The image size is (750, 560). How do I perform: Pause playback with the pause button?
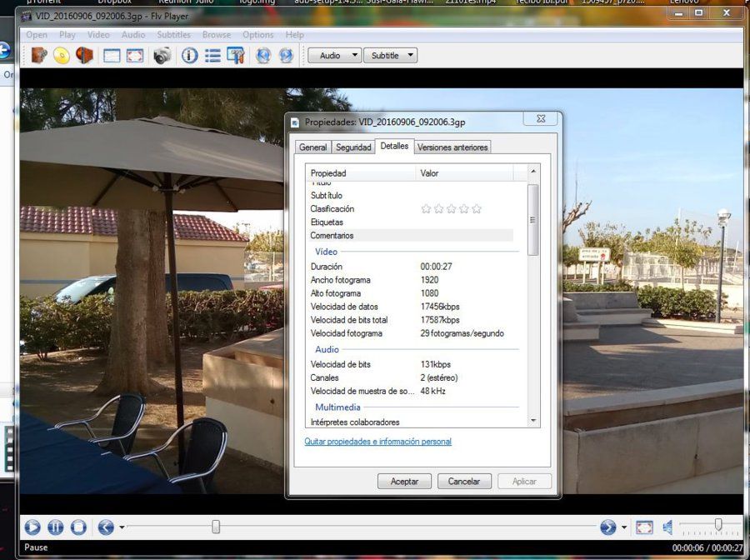[56, 527]
